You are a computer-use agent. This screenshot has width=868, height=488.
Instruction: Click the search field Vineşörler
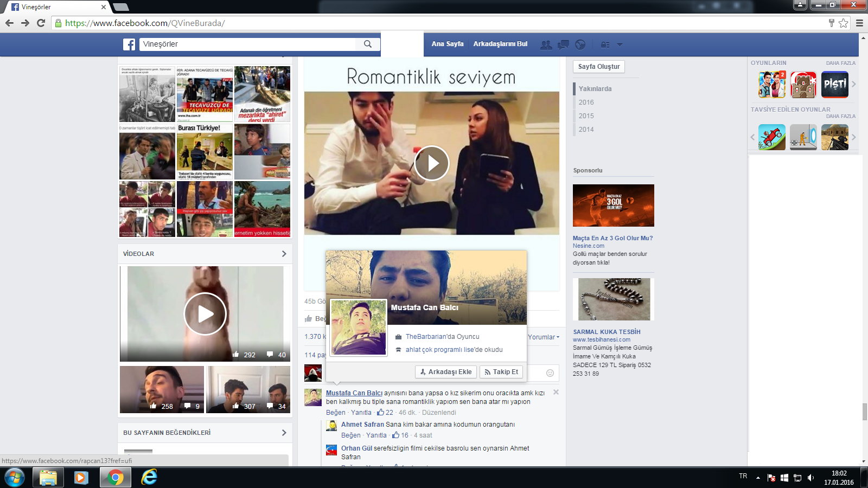247,44
